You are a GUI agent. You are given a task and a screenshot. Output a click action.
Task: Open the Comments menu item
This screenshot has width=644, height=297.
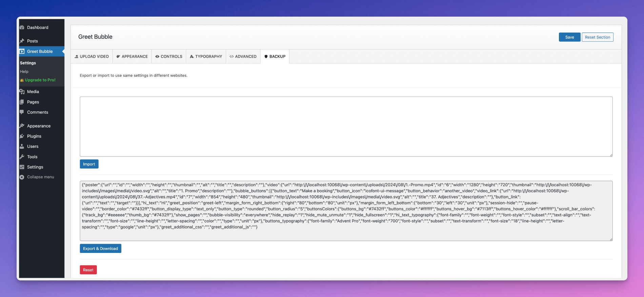42,112
